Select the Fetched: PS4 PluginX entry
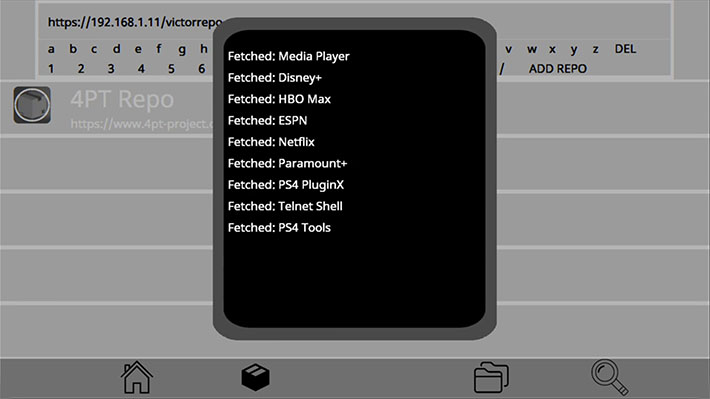Viewport: 710px width, 399px height. 286,185
